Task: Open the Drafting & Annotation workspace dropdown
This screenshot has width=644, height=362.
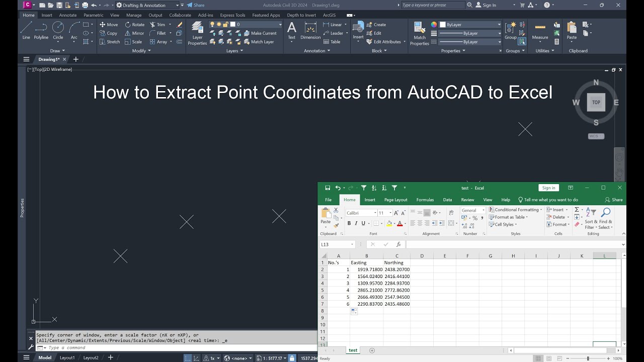Action: pos(147,5)
